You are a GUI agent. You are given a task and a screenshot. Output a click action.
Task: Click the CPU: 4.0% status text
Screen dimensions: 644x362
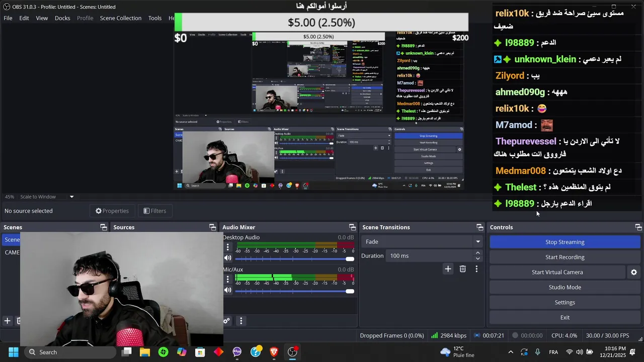(564, 335)
